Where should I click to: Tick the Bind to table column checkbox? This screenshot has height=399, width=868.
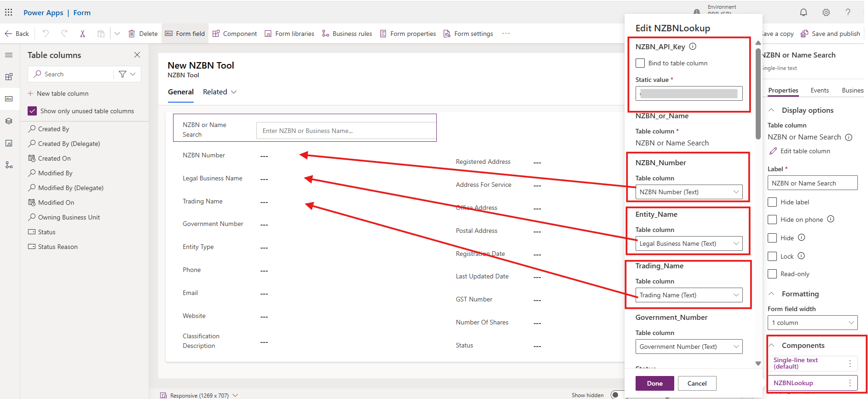(x=640, y=63)
